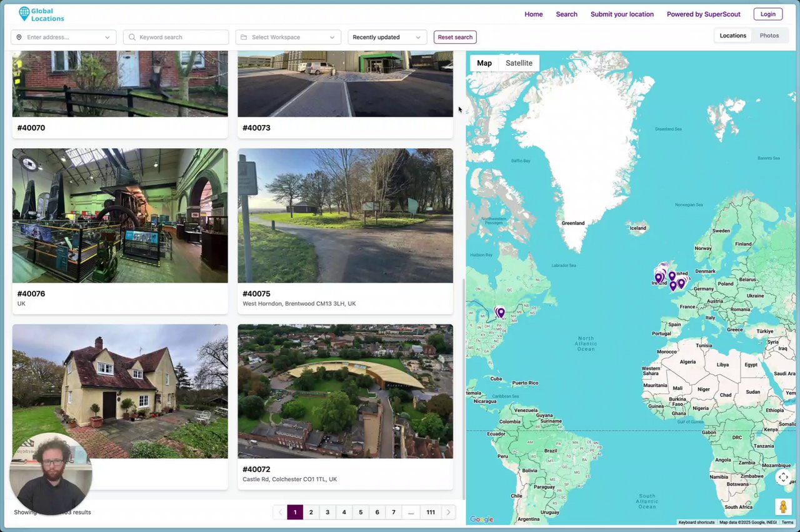Click the Greenland label on map
The image size is (800, 532).
pos(572,223)
